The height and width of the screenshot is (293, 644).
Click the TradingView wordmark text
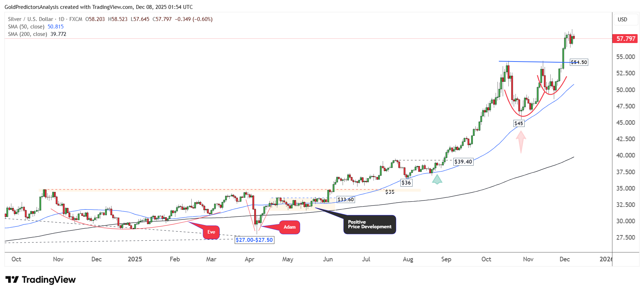click(x=49, y=280)
